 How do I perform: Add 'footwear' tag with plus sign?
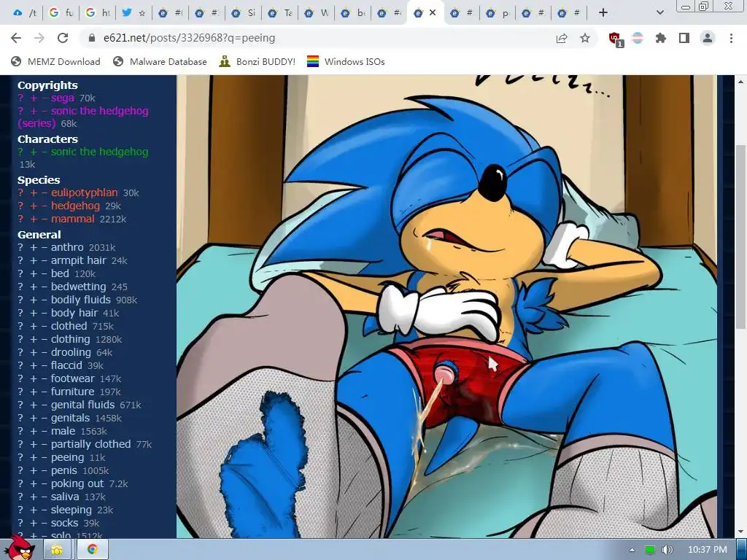click(x=34, y=378)
